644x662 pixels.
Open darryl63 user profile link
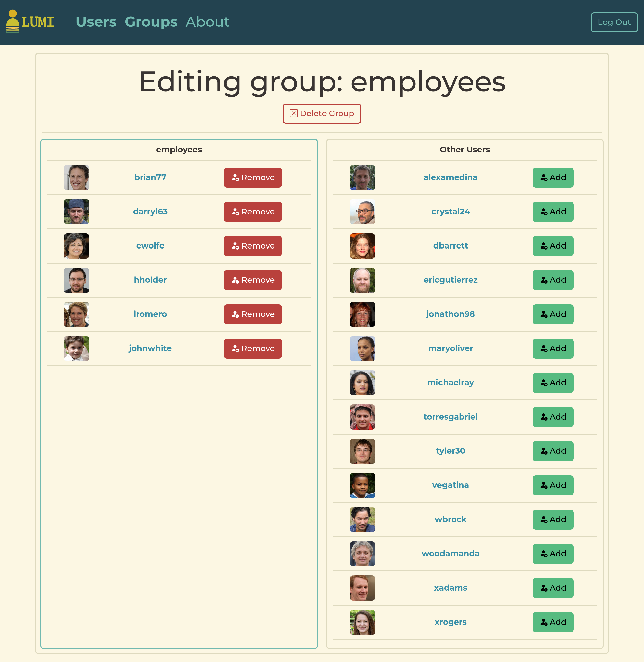click(150, 211)
